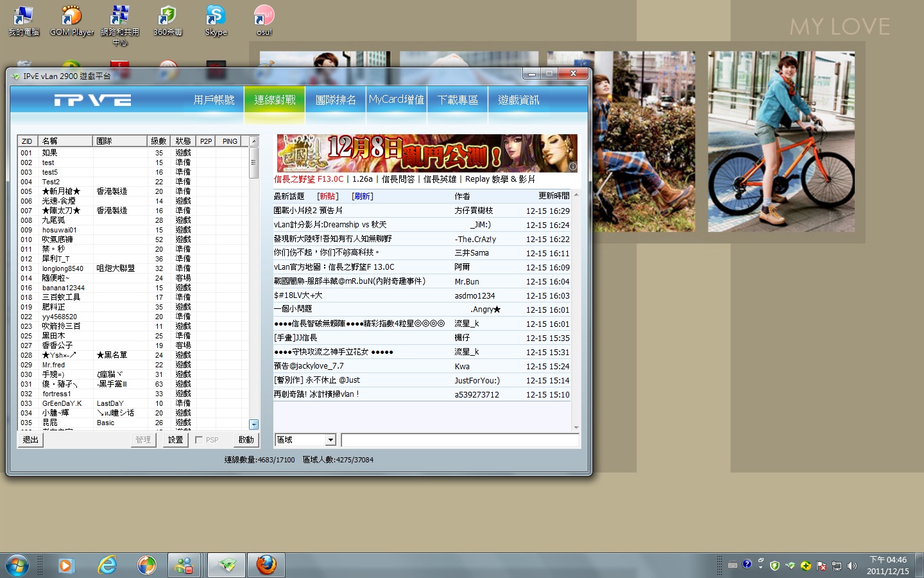924x578 pixels.
Task: Enable the PSP checkbox
Action: 199,440
